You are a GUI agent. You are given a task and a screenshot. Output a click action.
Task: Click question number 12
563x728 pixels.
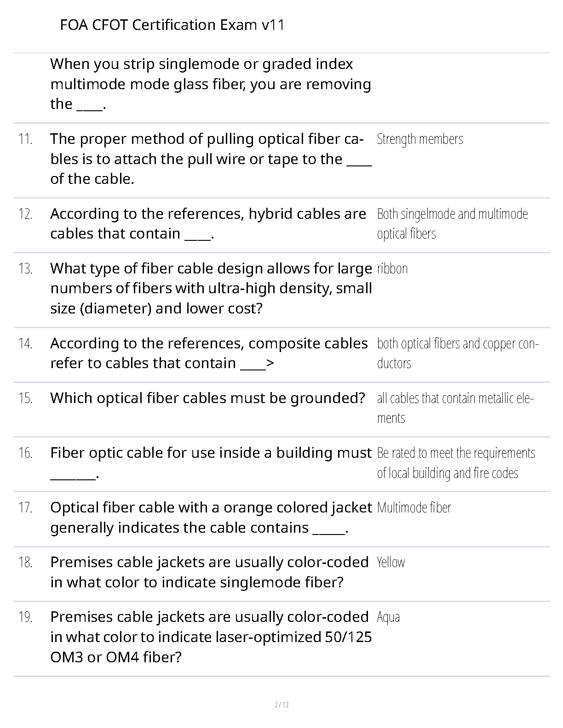[x=25, y=214]
